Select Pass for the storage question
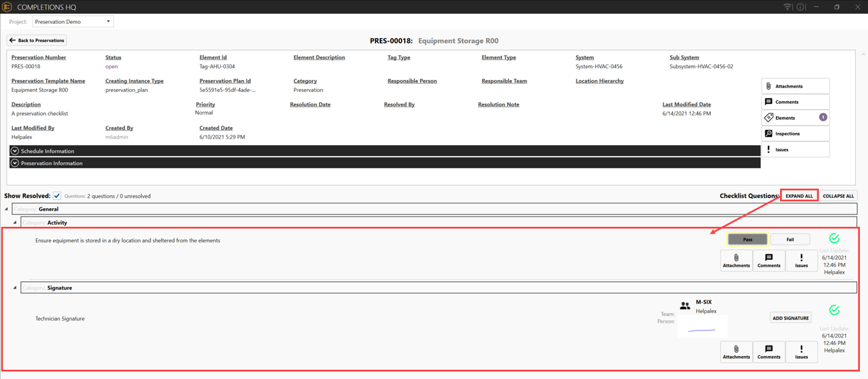 tap(748, 240)
